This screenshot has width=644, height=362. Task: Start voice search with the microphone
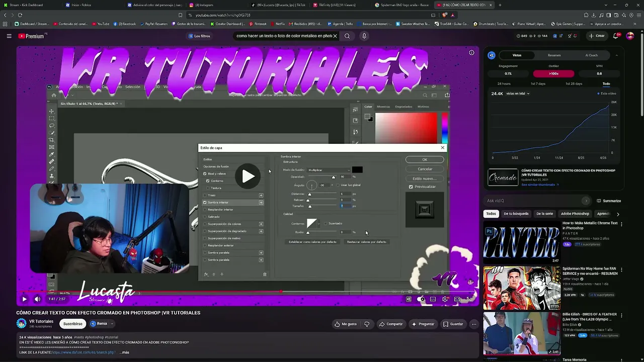click(x=364, y=36)
